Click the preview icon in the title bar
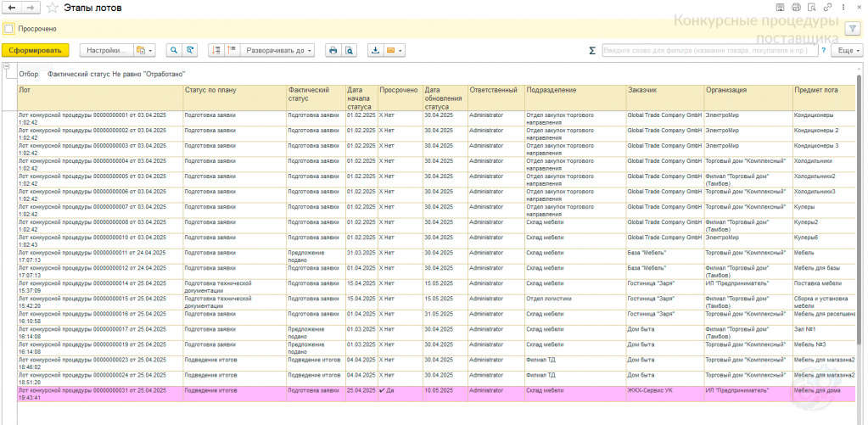This screenshot has width=868, height=425. tap(811, 8)
